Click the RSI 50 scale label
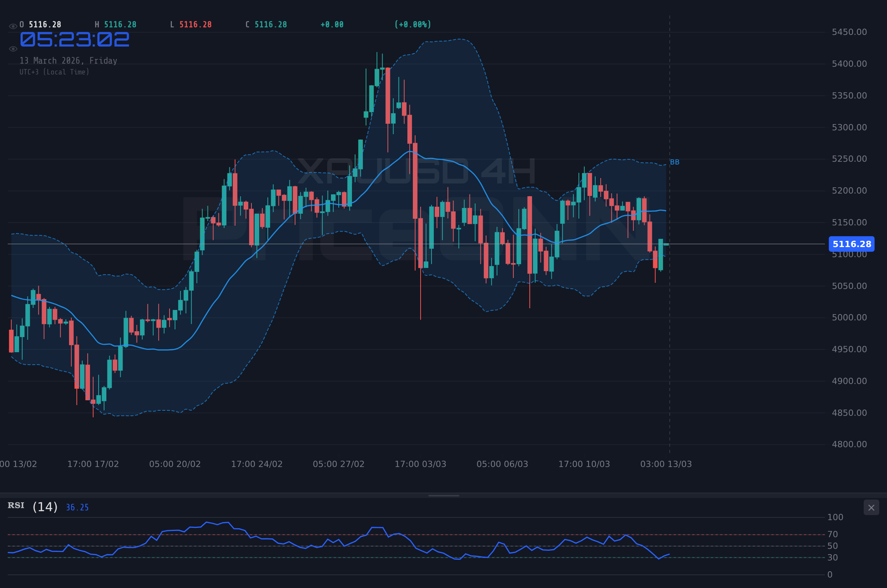This screenshot has height=588, width=887. [833, 546]
